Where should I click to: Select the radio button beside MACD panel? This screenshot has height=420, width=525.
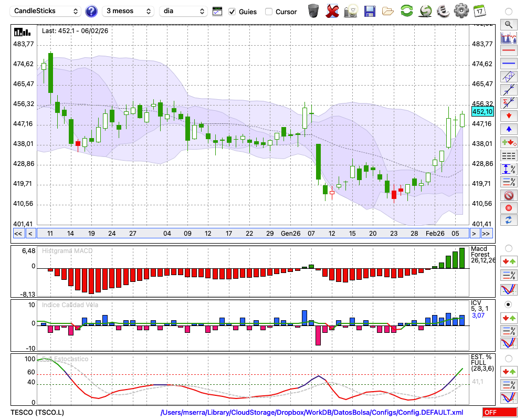pos(508,248)
